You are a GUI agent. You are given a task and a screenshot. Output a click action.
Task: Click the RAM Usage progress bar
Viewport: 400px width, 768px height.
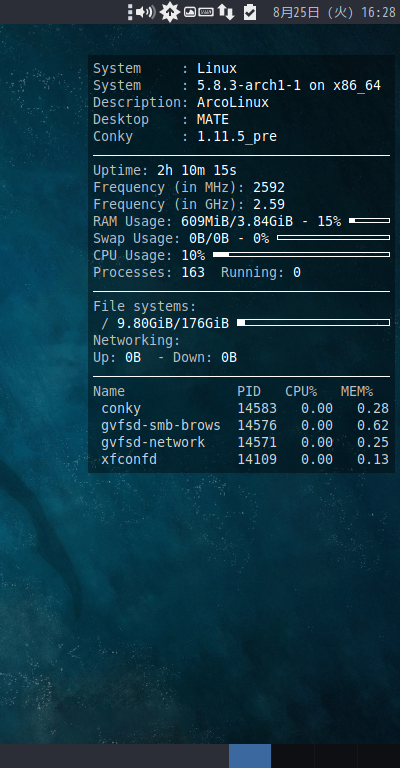pyautogui.click(x=369, y=221)
